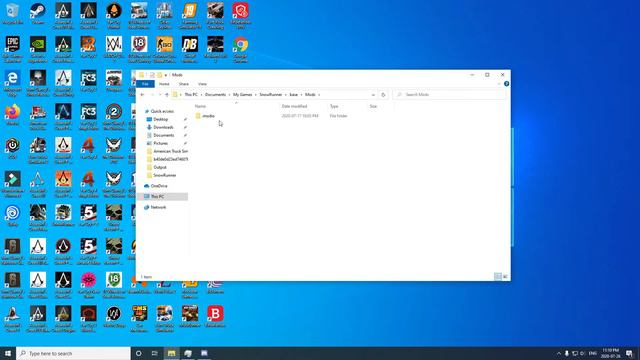The height and width of the screenshot is (360, 640).
Task: Open Network in navigation pane
Action: [158, 207]
